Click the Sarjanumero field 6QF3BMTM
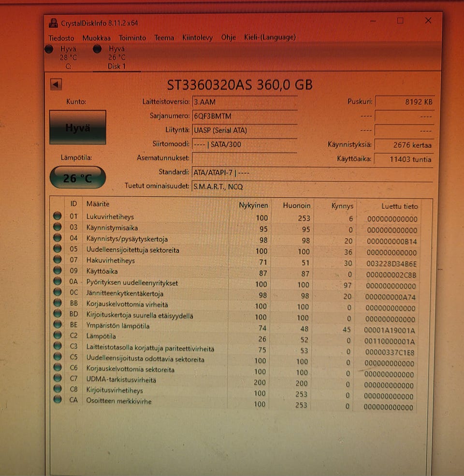Image resolution: width=464 pixels, height=476 pixels. pyautogui.click(x=245, y=116)
